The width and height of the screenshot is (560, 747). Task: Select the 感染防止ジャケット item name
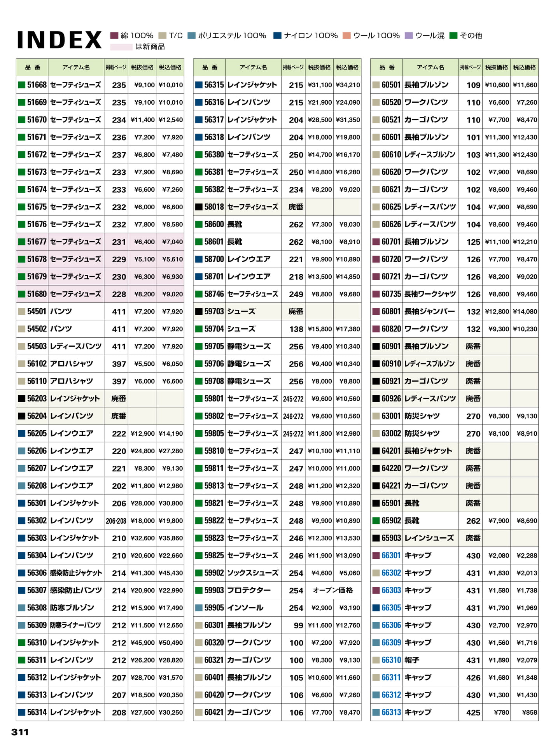pos(76,573)
